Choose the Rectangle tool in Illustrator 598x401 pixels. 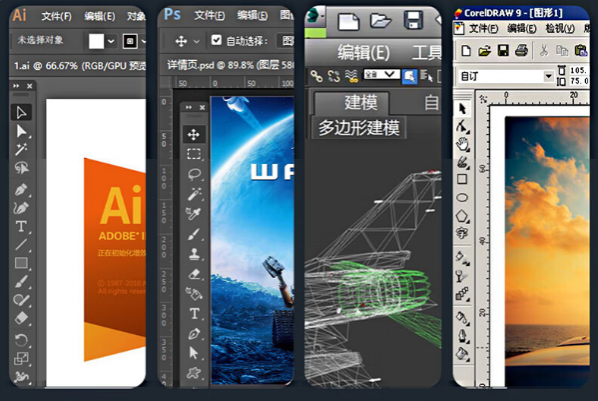pyautogui.click(x=21, y=263)
